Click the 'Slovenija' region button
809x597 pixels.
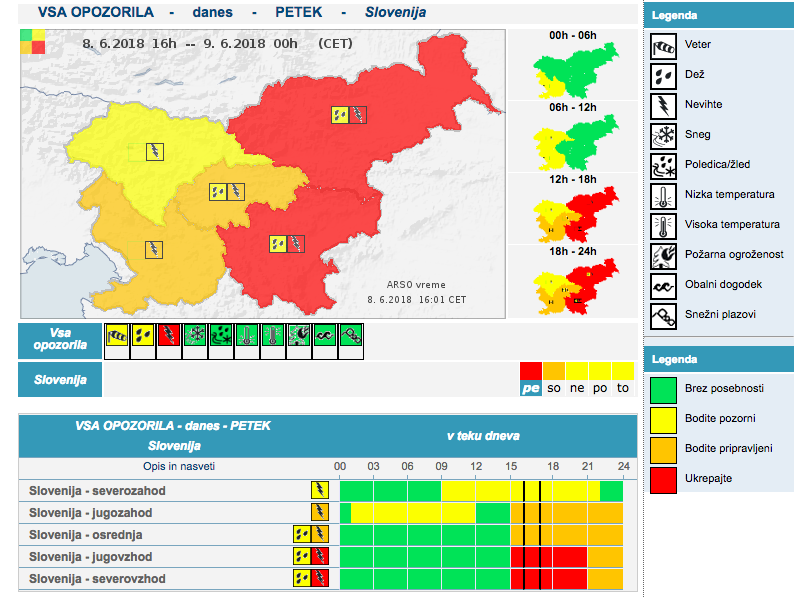60,380
